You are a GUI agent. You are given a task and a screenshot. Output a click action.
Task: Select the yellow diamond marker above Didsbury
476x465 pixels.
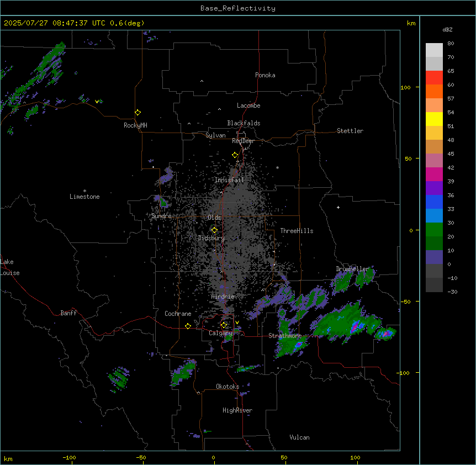[214, 230]
